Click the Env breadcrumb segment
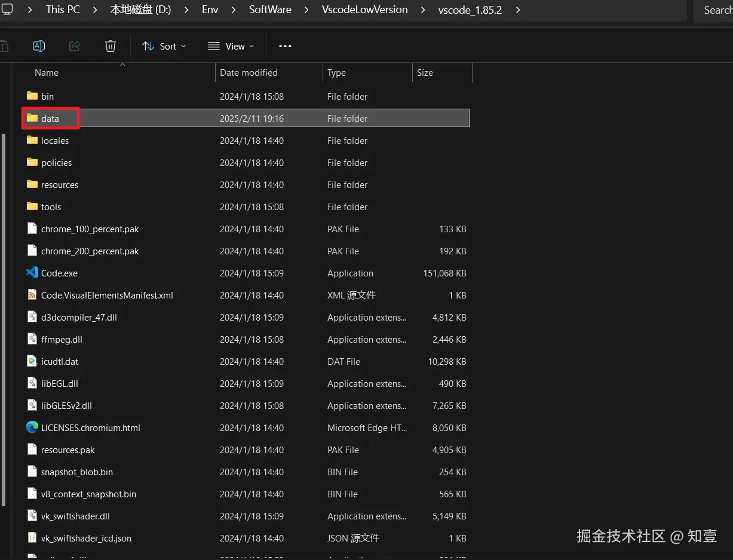The height and width of the screenshot is (560, 733). click(210, 10)
